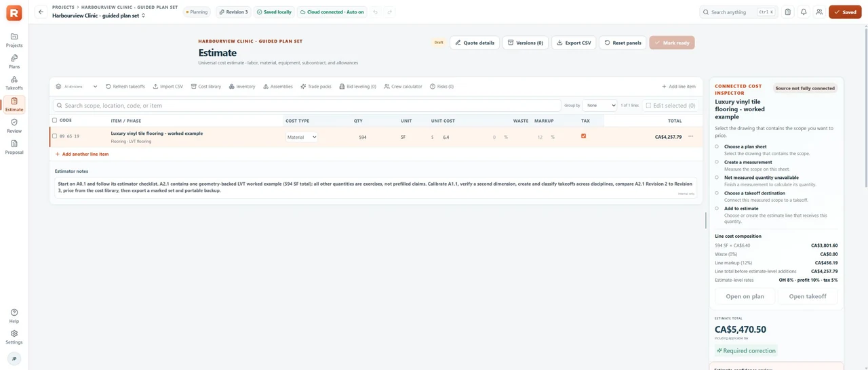The height and width of the screenshot is (370, 868).
Task: Focus the Search scope, location, code field
Action: click(x=307, y=106)
